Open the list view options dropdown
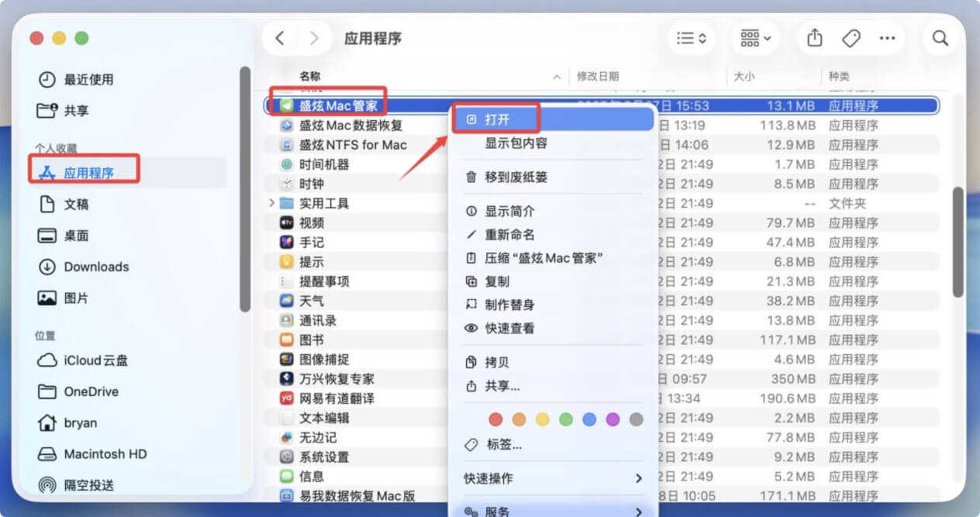Screen dimensions: 980x517 click(691, 37)
